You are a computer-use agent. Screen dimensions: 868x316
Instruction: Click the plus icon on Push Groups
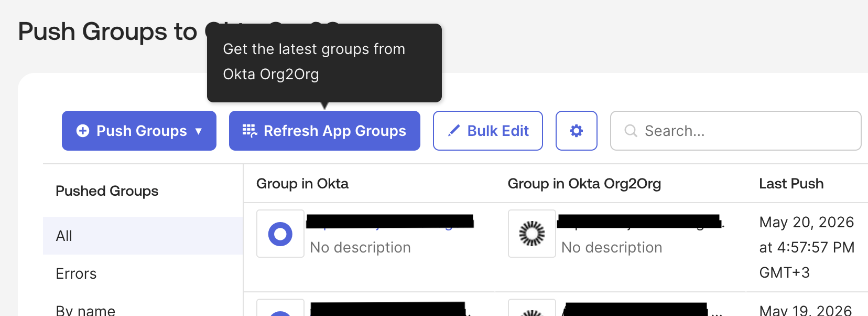pyautogui.click(x=83, y=131)
